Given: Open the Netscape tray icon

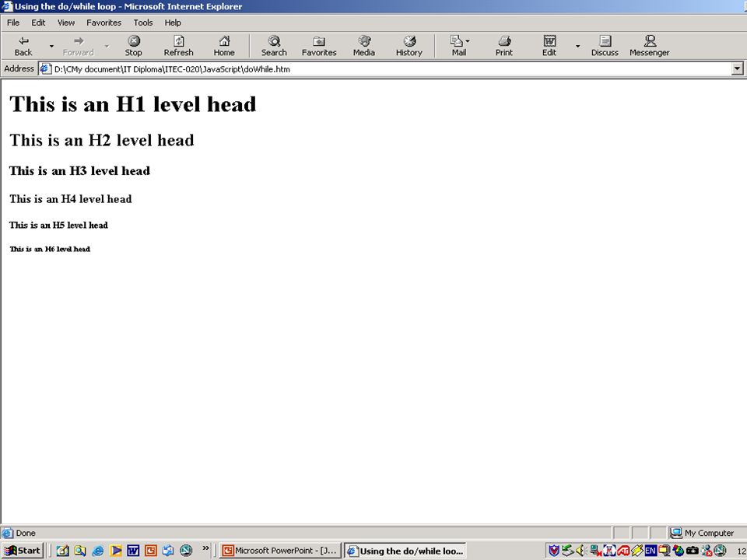Looking at the screenshot, I should [720, 551].
